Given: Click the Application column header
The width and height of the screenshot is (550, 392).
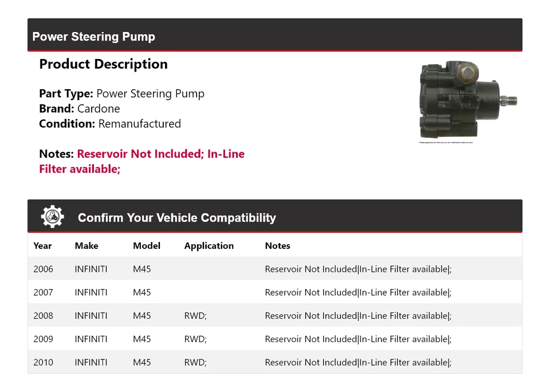Looking at the screenshot, I should [209, 246].
